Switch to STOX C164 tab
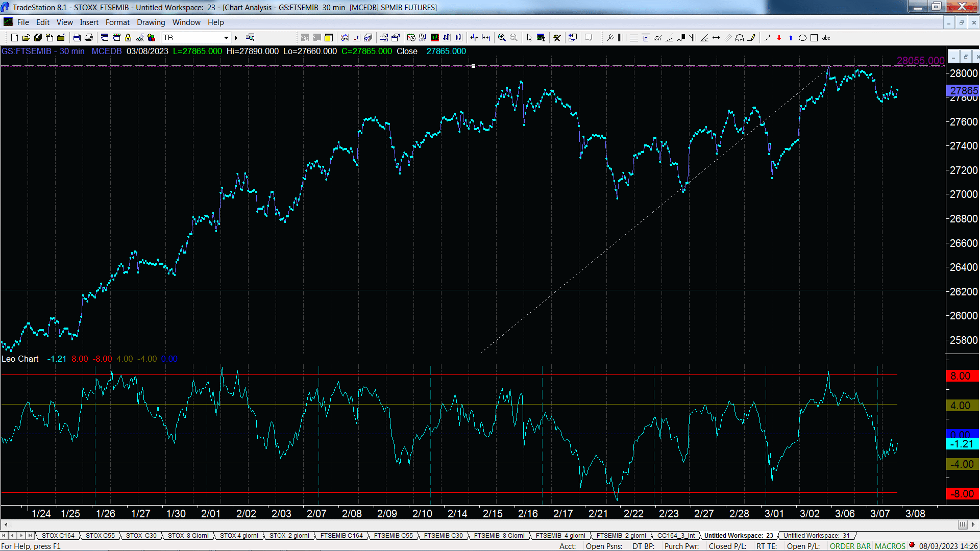 (58, 536)
